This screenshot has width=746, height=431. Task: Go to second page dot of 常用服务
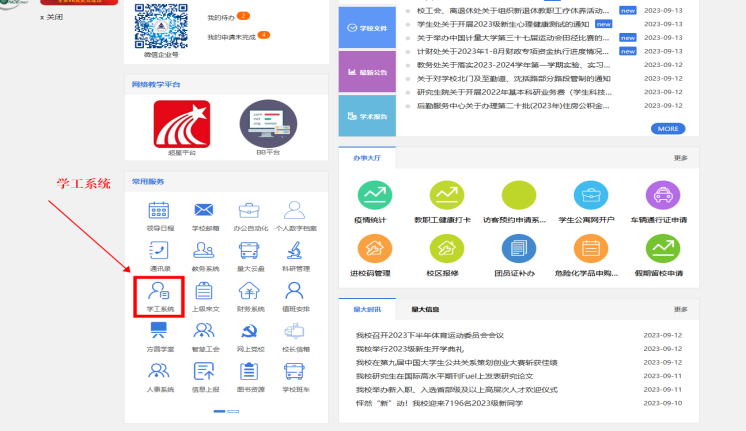pos(231,411)
